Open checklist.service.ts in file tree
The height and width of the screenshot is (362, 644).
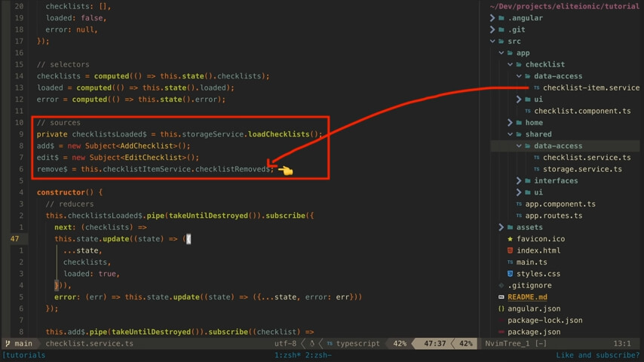coord(587,158)
